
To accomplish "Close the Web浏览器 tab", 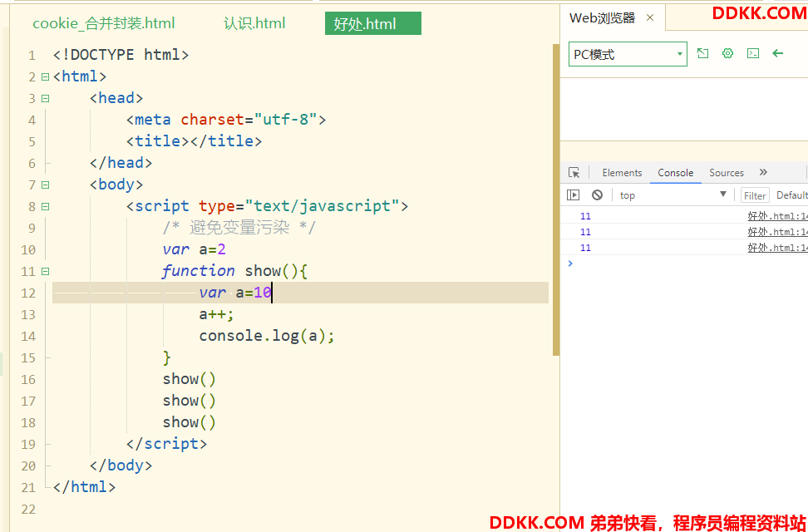I will (650, 18).
